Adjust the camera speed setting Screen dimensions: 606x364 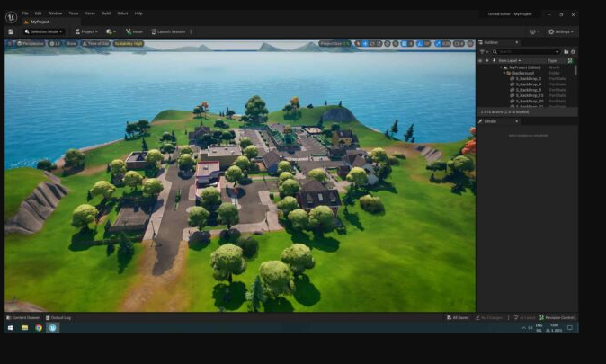459,44
